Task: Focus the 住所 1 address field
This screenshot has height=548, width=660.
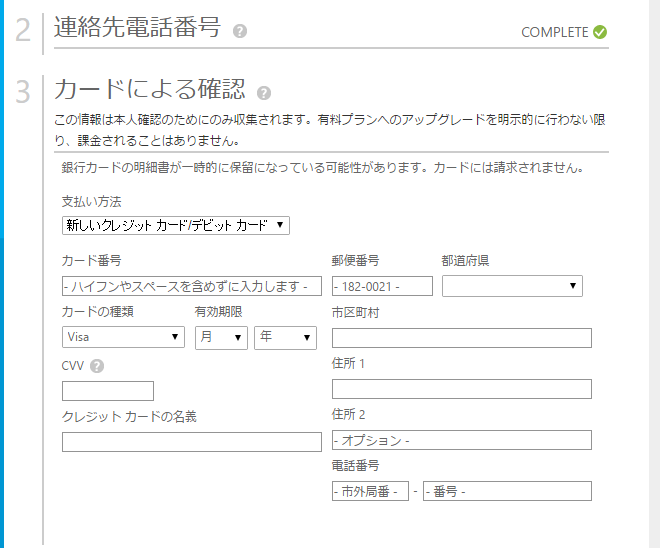Action: [461, 389]
